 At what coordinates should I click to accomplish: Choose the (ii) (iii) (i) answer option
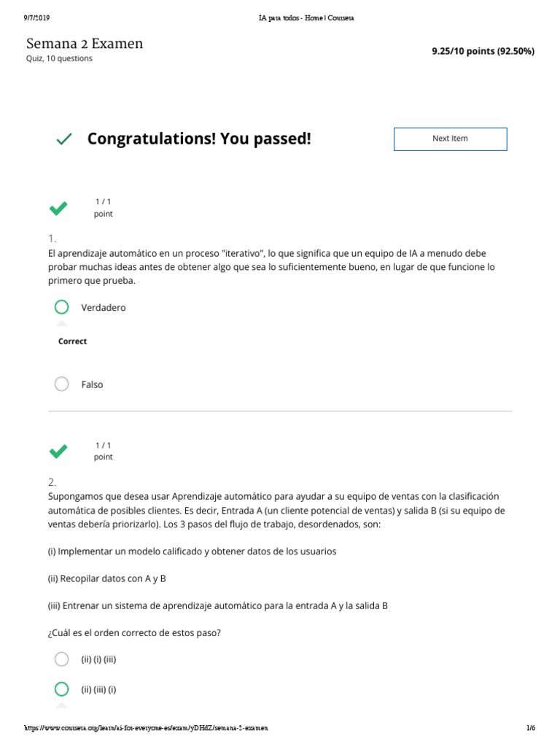point(62,689)
